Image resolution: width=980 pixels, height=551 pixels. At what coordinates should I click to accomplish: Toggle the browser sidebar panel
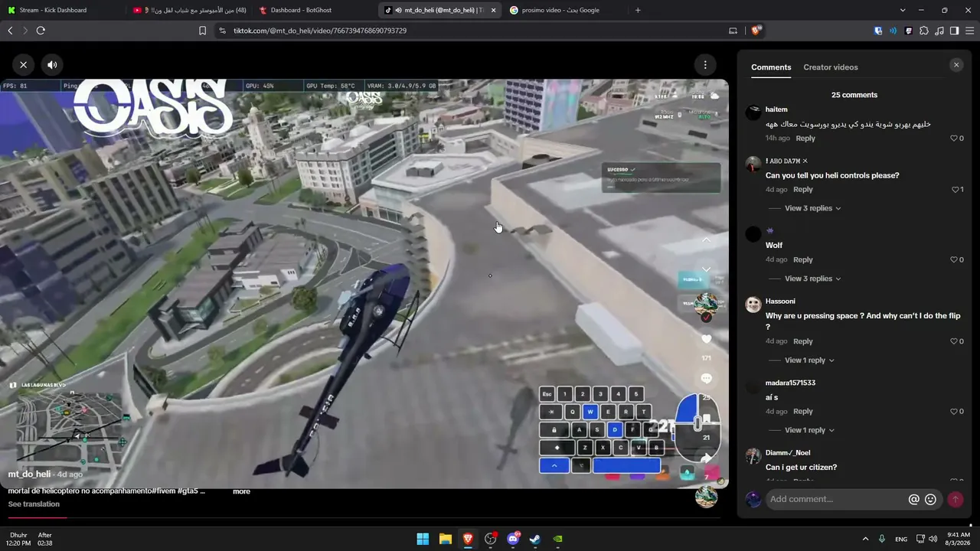pos(954,31)
